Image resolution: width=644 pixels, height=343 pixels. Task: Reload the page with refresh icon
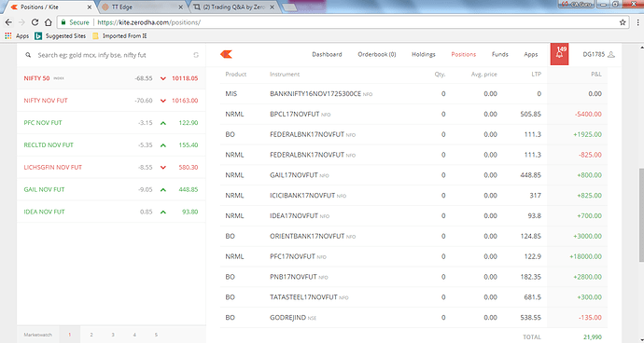(x=35, y=22)
